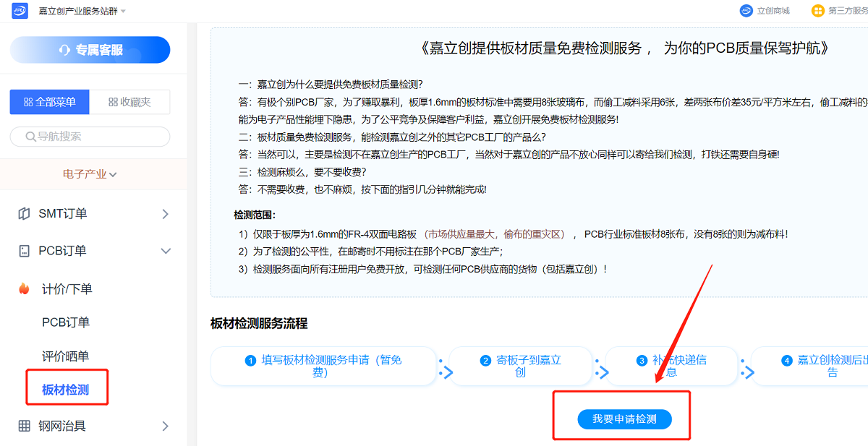This screenshot has height=446, width=868.
Task: Open the 电子产业 dropdown
Action: tap(90, 174)
